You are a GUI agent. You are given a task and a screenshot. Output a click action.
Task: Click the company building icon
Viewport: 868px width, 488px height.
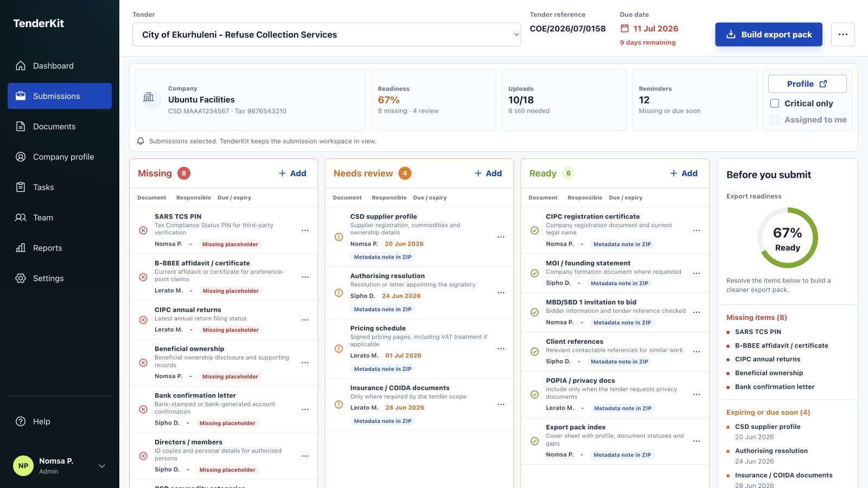pos(149,97)
